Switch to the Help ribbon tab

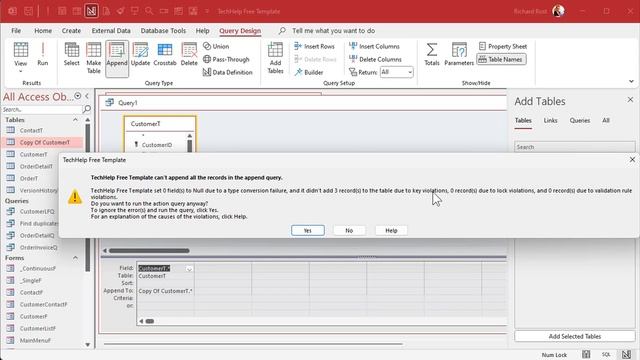(202, 31)
